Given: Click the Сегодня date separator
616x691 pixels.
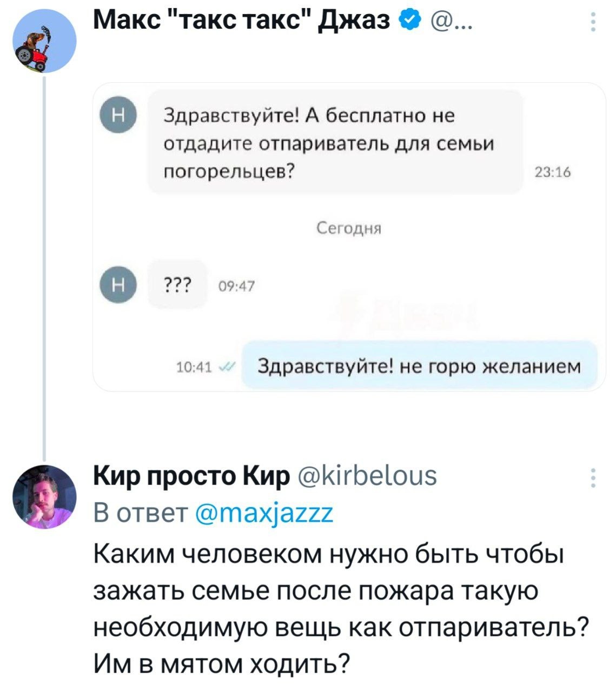Looking at the screenshot, I should pos(349,229).
